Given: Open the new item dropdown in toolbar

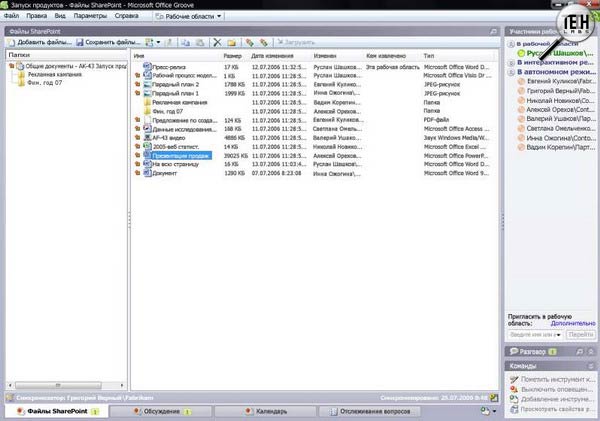Looking at the screenshot, I should 153,42.
